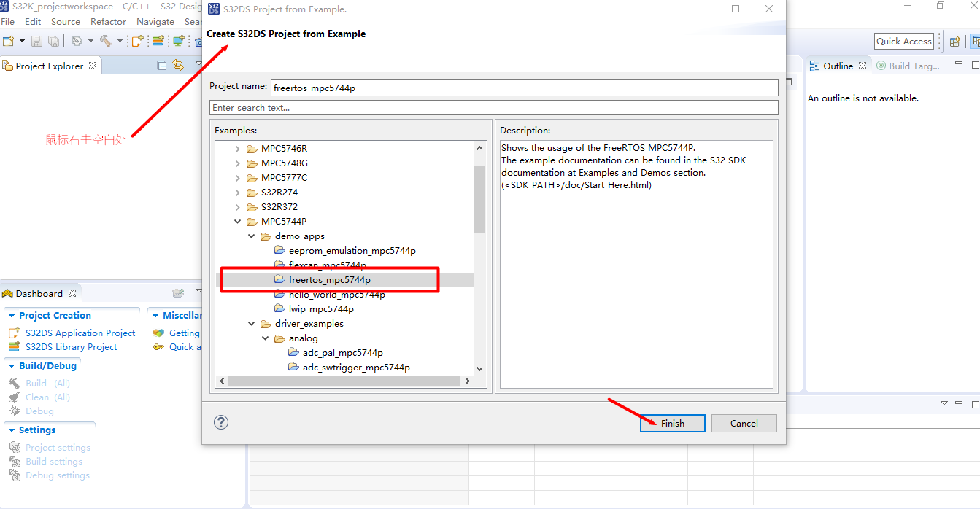
Task: Open the Refactor menu
Action: [x=108, y=22]
